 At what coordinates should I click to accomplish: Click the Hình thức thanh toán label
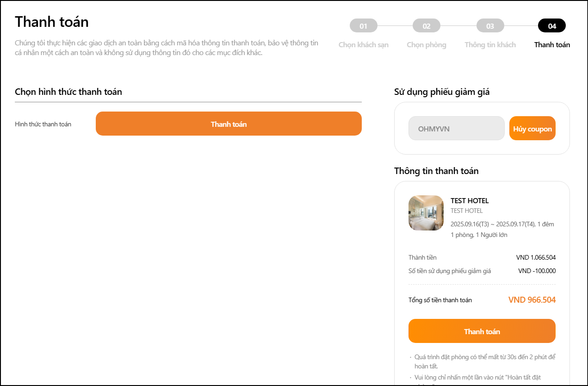coord(43,124)
